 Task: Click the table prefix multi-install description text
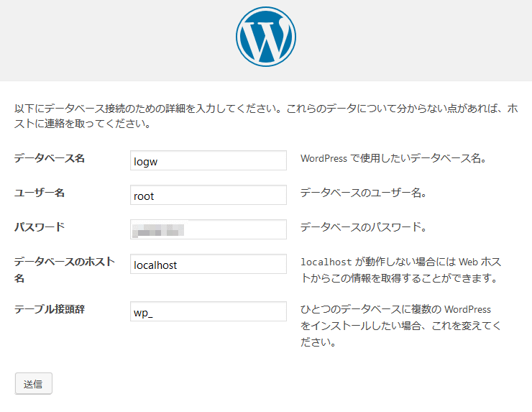[400, 326]
